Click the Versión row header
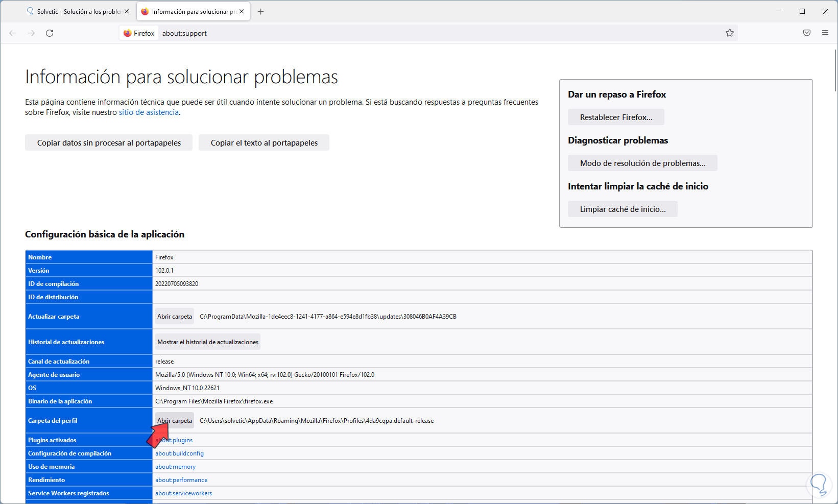The width and height of the screenshot is (838, 504). pos(89,271)
